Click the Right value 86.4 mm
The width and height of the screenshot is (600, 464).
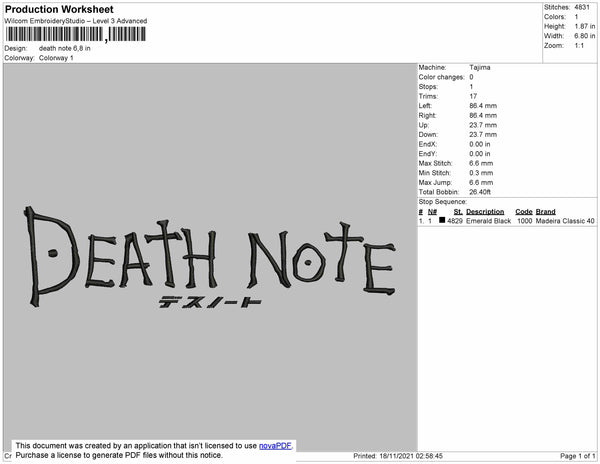click(483, 116)
